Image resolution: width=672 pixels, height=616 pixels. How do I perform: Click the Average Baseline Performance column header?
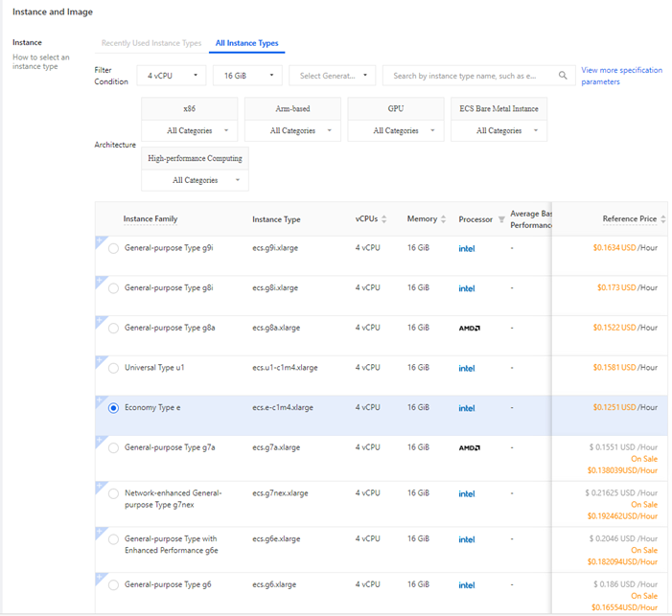[530, 219]
